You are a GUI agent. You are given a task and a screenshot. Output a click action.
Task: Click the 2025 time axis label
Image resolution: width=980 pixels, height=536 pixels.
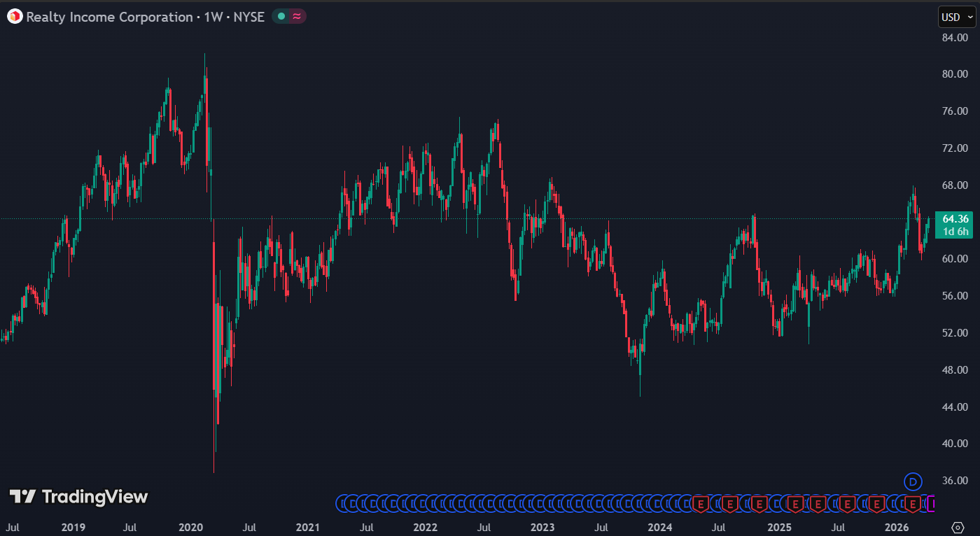point(779,527)
